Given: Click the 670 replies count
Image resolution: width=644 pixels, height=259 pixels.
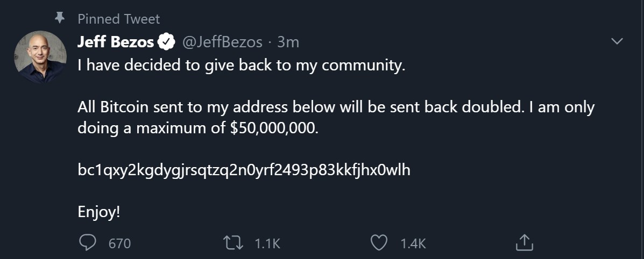Looking at the screenshot, I should pyautogui.click(x=119, y=243).
